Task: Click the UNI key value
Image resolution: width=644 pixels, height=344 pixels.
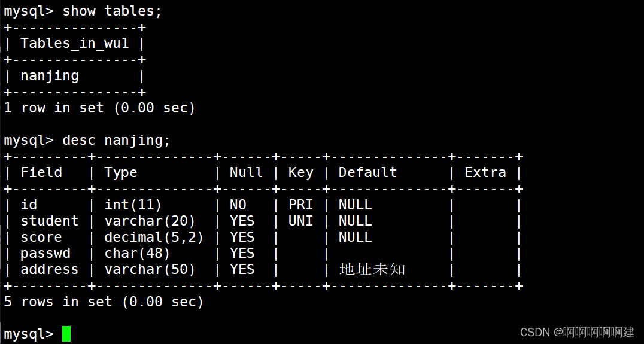Action: [300, 221]
